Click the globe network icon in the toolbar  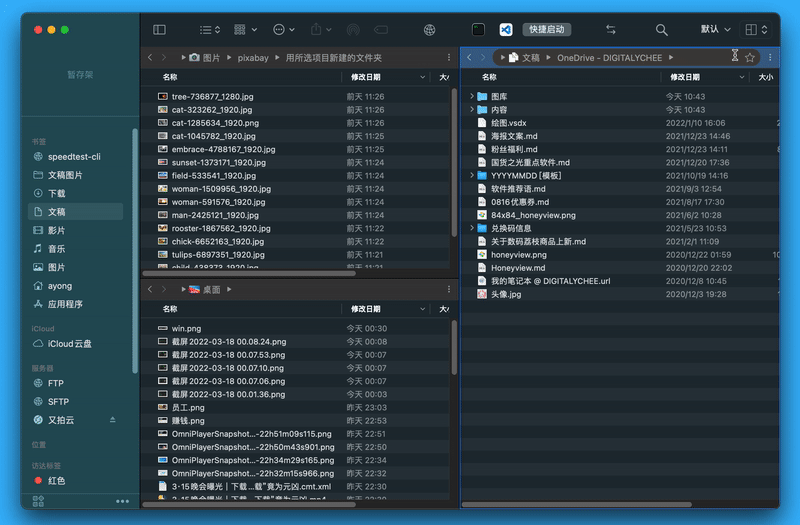pyautogui.click(x=430, y=30)
